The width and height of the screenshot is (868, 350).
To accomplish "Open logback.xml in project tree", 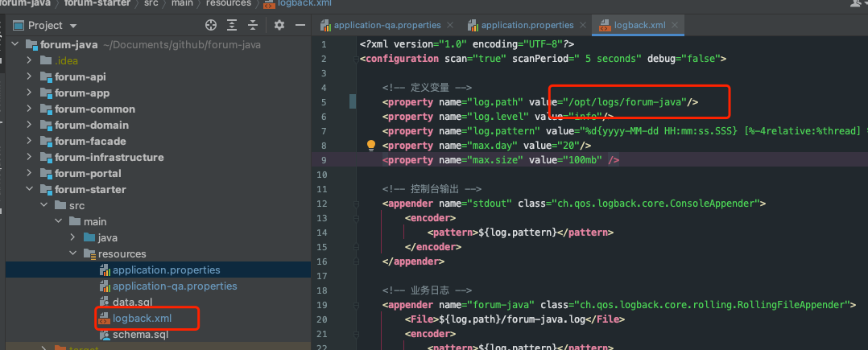I will 142,318.
